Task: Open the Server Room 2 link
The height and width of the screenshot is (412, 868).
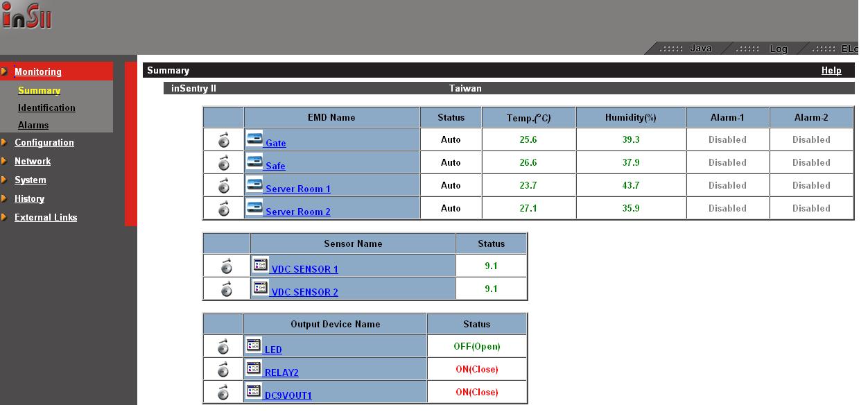Action: point(297,212)
